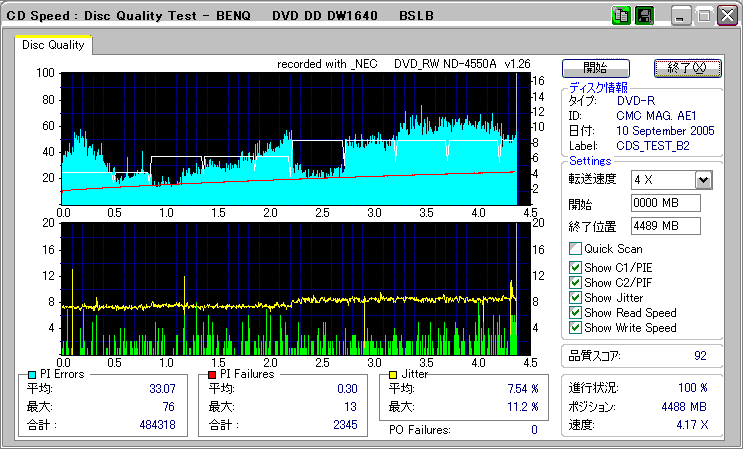
Task: Click the yellow Jitter color swatch
Action: point(392,375)
